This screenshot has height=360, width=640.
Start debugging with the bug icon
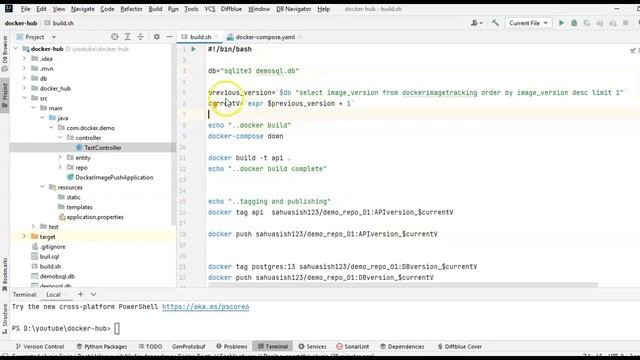[x=574, y=23]
